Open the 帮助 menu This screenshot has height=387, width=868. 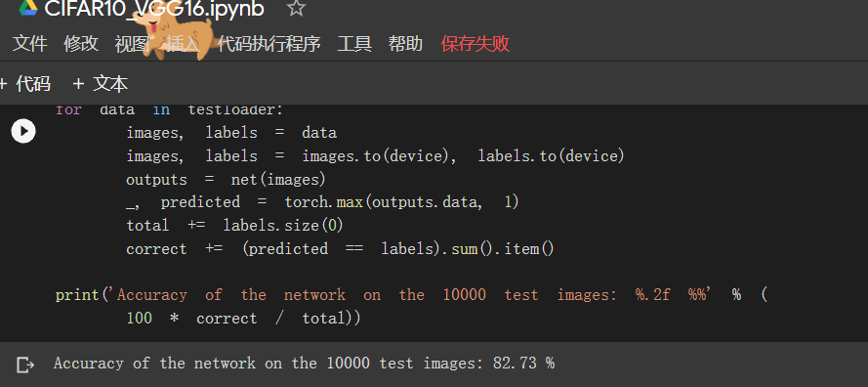(x=405, y=44)
